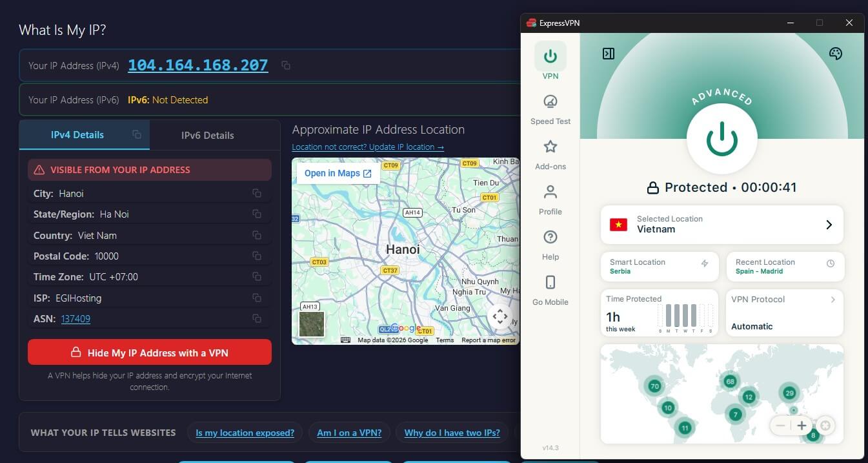Click the map pan control icon
The image size is (868, 463).
[x=500, y=316]
